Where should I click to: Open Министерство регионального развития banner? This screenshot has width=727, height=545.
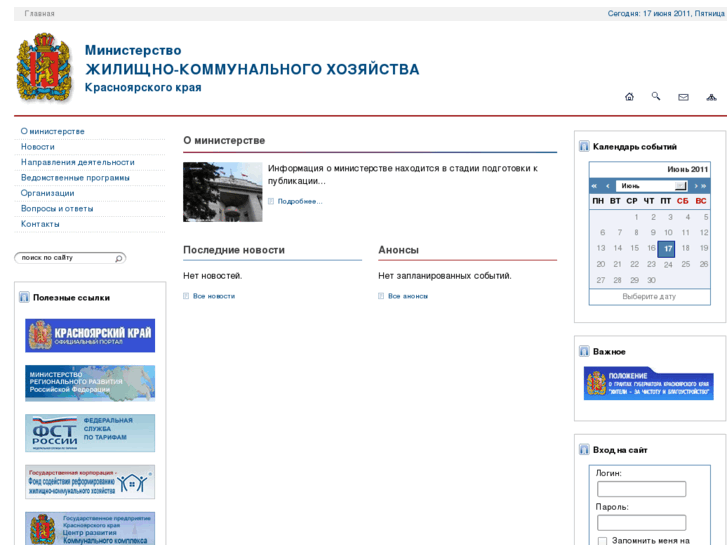point(90,383)
